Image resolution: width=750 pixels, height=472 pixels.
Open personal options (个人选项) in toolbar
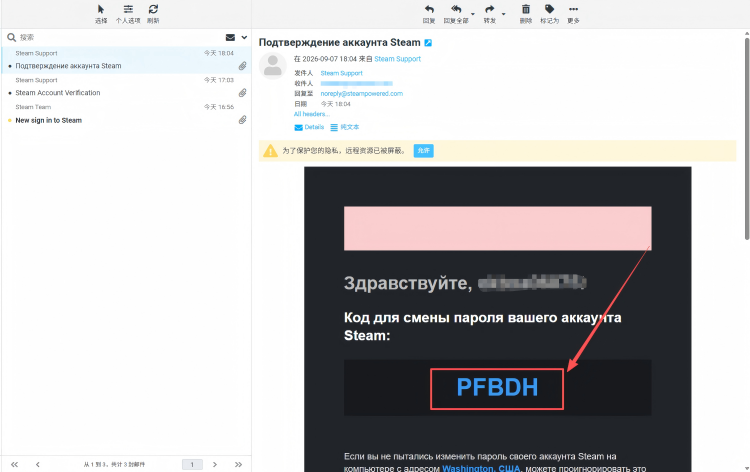128,14
